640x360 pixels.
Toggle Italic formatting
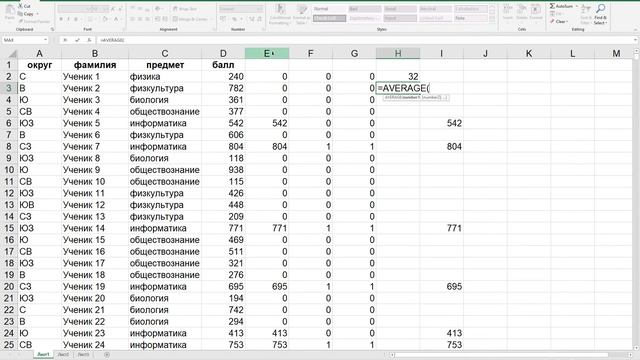[x=68, y=19]
